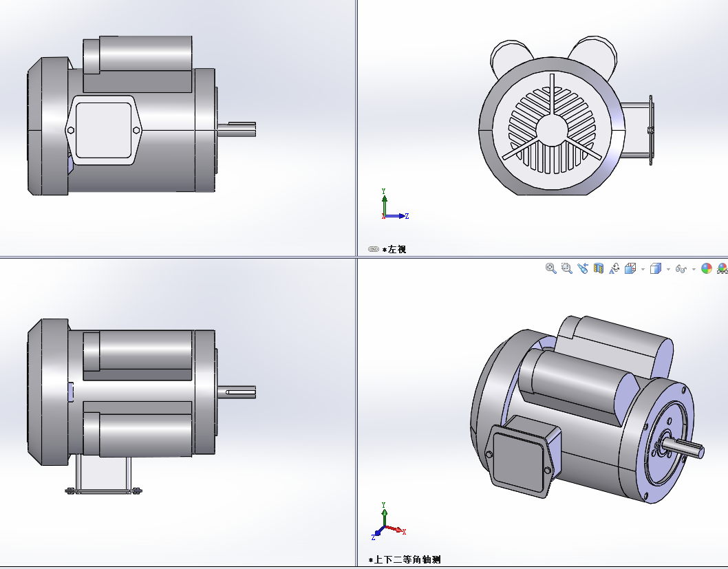The image size is (728, 569).
Task: Open Edit Appearance color ball
Action: pos(706,268)
